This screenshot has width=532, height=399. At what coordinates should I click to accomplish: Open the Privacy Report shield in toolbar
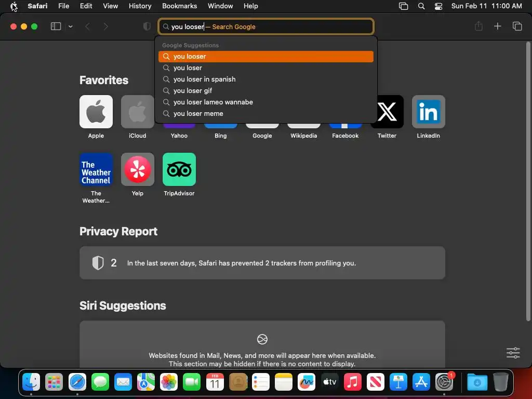(x=147, y=26)
